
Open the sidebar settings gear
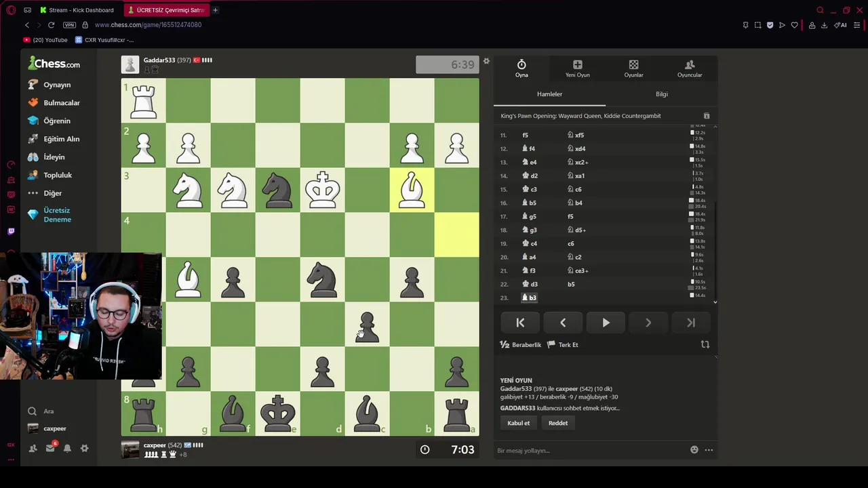[x=84, y=448]
